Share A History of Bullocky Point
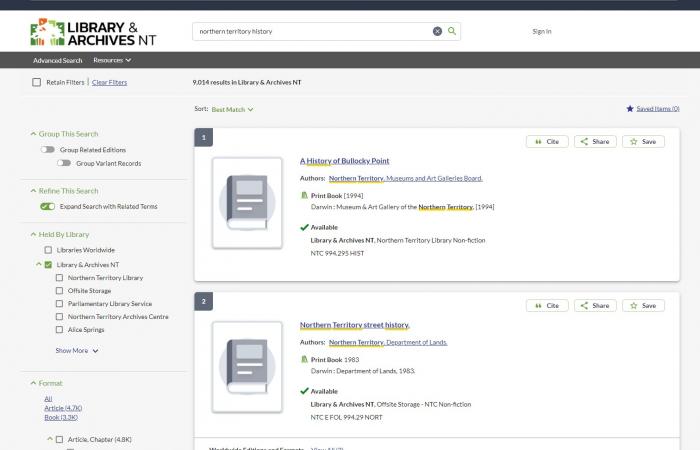This screenshot has height=450, width=700. [x=595, y=142]
